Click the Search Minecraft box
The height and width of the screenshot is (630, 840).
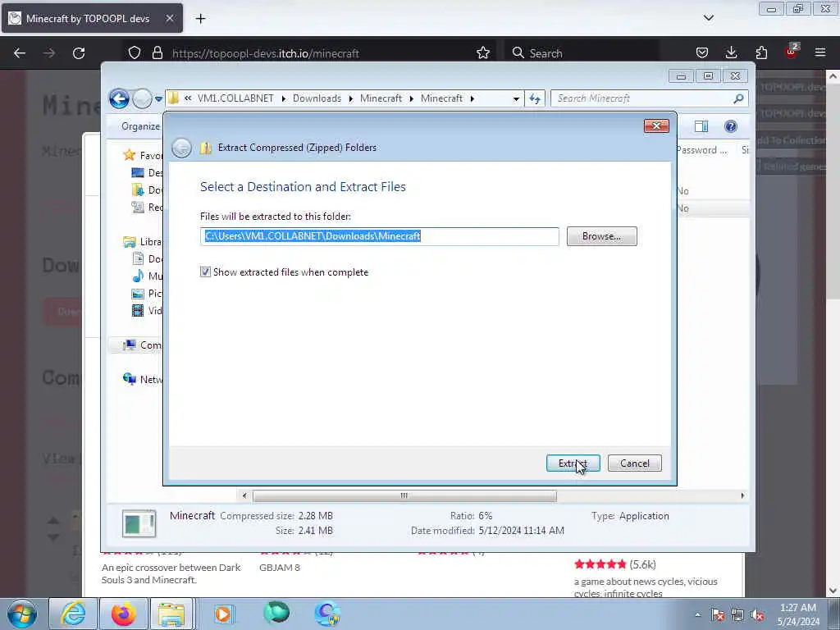point(643,98)
